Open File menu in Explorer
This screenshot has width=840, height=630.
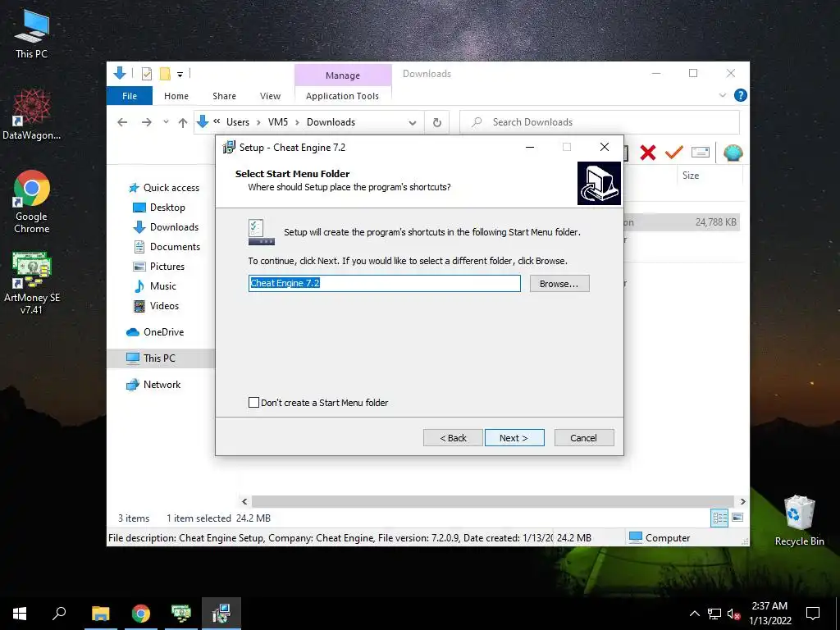click(130, 96)
